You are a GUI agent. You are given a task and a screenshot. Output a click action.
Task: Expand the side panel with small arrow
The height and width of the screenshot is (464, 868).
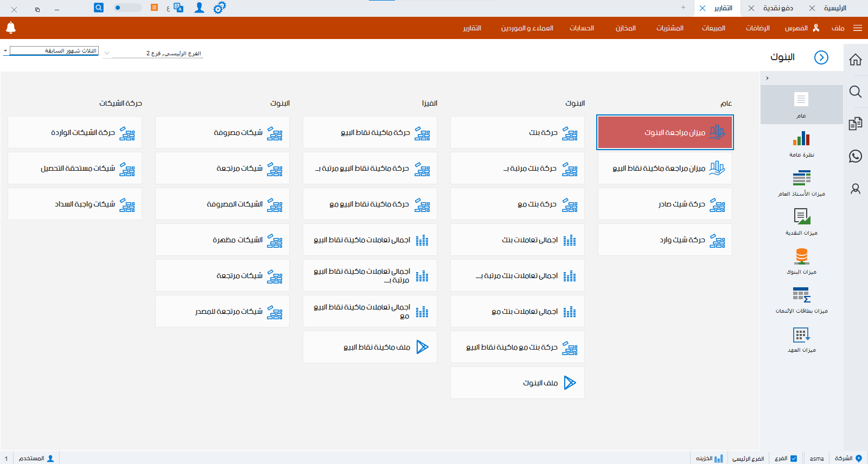[767, 78]
